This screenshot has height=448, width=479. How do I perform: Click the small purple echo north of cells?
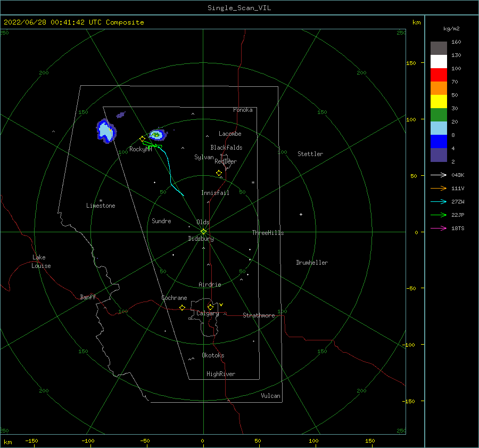pos(121,115)
